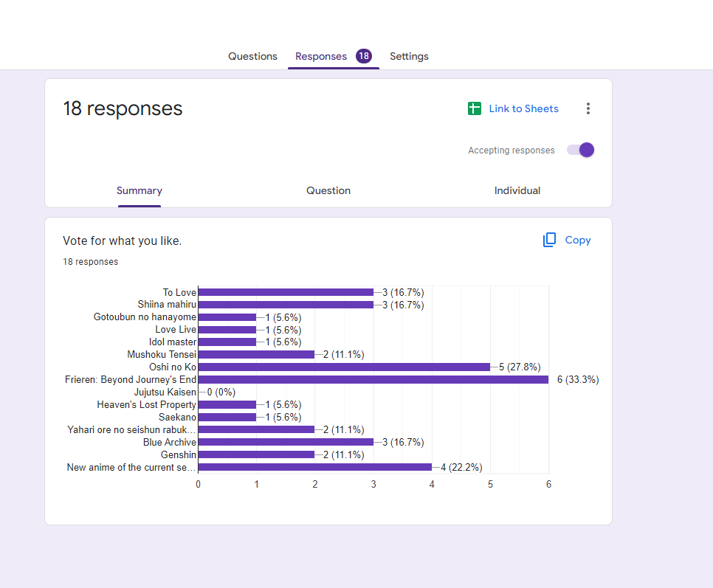Click the Copy button label
The width and height of the screenshot is (713, 588).
[578, 240]
